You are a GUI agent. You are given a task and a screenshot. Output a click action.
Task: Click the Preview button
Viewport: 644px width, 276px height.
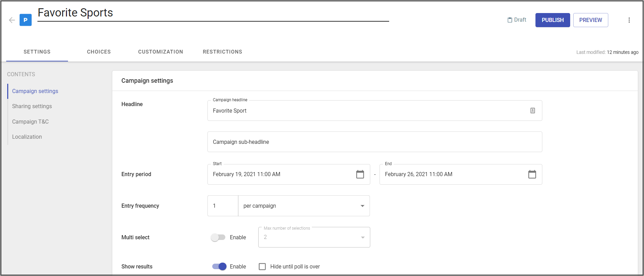tap(590, 20)
